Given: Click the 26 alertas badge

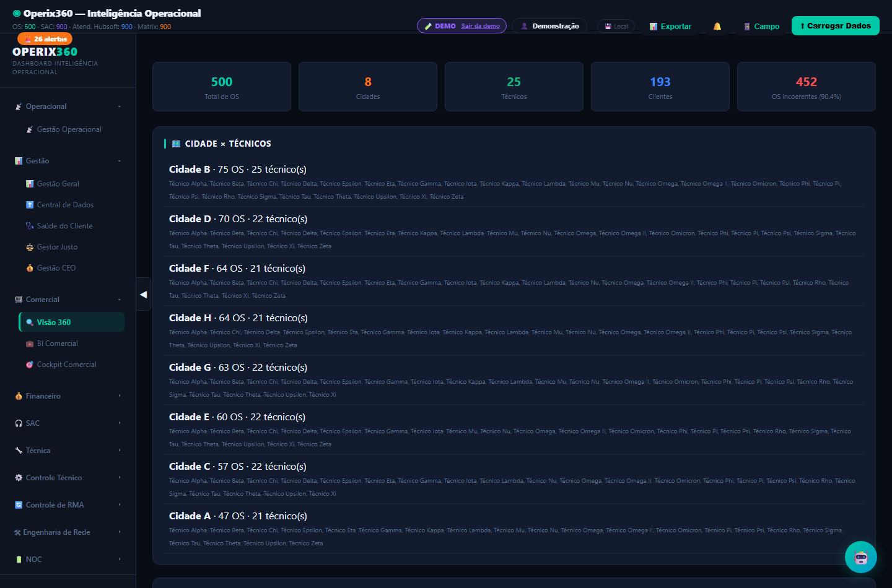Looking at the screenshot, I should pos(45,39).
